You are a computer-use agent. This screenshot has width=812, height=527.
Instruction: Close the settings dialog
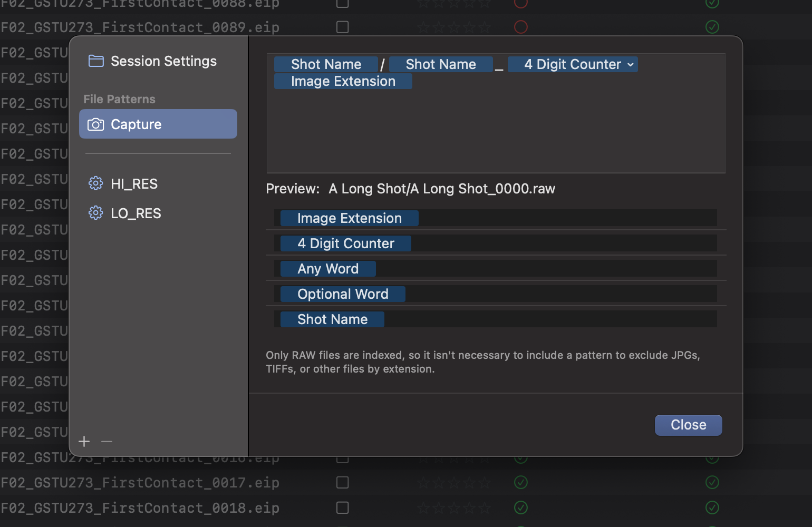[x=688, y=425]
